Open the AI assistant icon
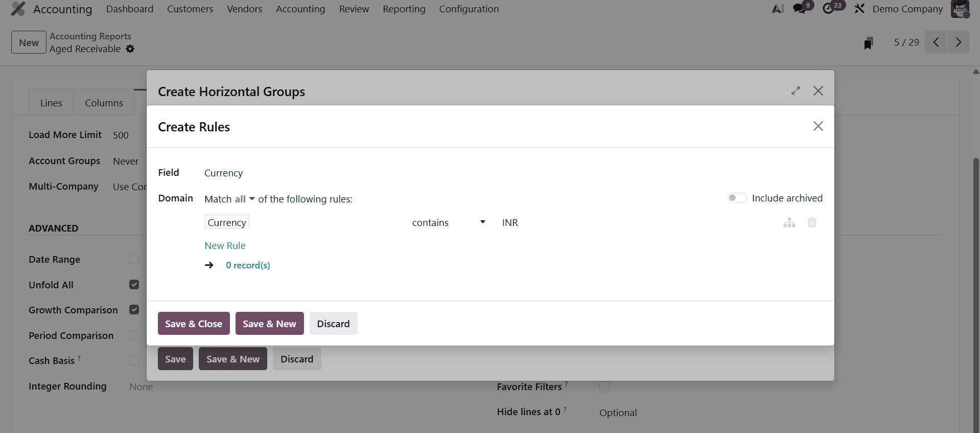This screenshot has height=433, width=980. 778,9
